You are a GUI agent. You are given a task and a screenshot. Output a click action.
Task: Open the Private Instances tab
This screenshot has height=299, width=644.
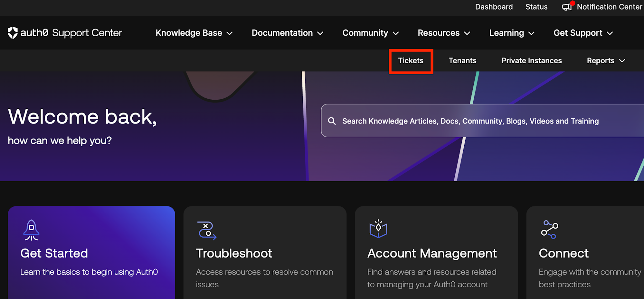coord(531,61)
